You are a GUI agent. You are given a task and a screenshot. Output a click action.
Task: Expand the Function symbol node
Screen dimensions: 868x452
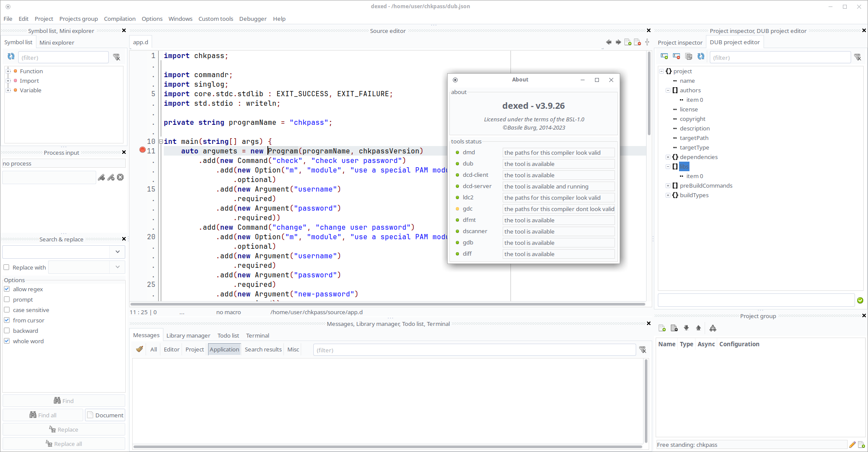[x=8, y=71]
